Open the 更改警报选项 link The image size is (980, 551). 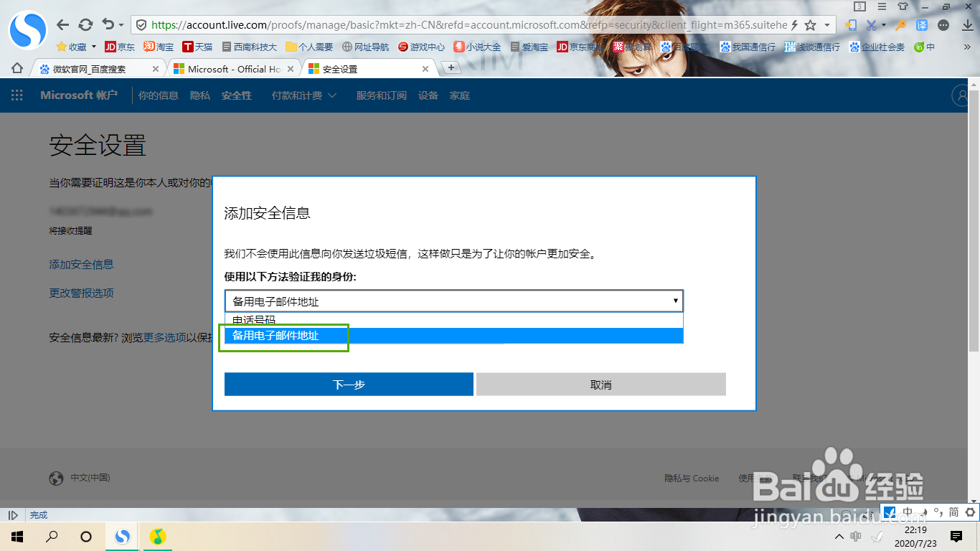[81, 293]
